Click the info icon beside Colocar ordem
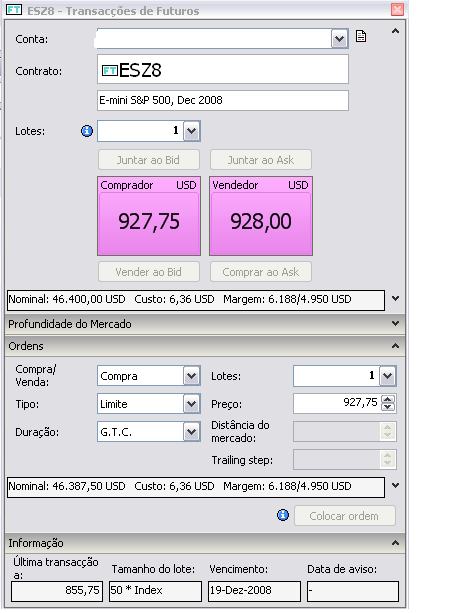Screen dimensions: 450x613 (x=283, y=515)
